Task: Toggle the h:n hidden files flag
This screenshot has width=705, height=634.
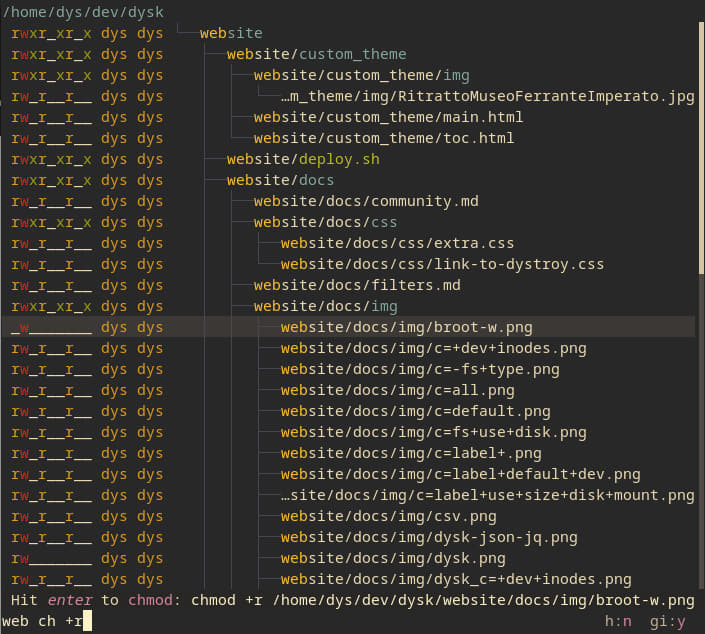Action: (x=618, y=621)
